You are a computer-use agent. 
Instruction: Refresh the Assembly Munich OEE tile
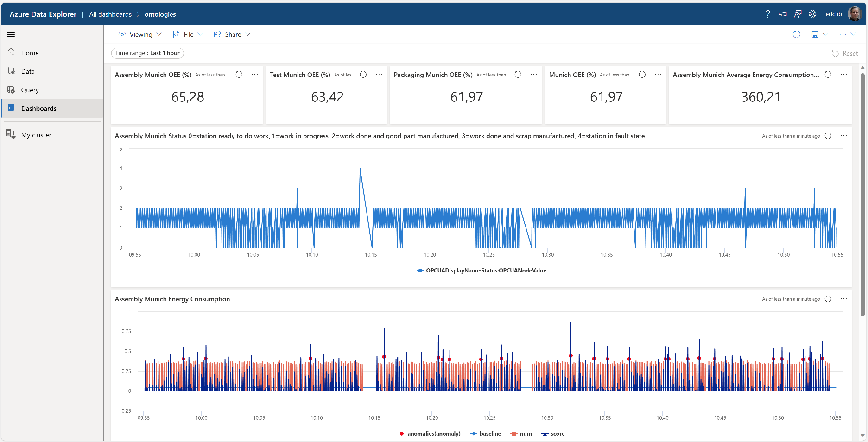tap(239, 75)
